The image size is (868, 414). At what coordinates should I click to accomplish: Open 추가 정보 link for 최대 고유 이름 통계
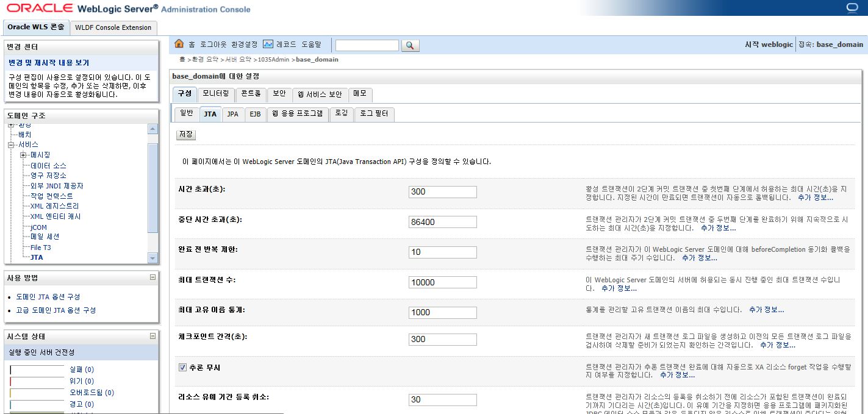pos(766,310)
